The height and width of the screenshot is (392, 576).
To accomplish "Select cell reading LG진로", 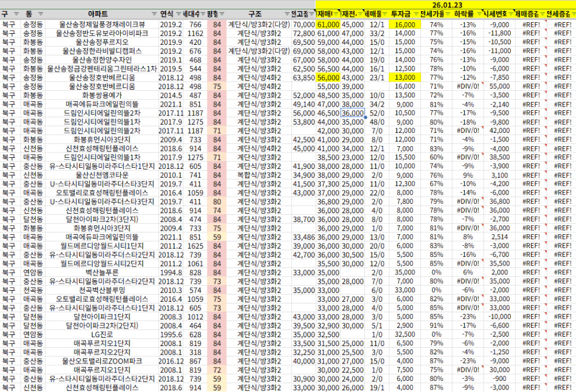I will tap(102, 334).
